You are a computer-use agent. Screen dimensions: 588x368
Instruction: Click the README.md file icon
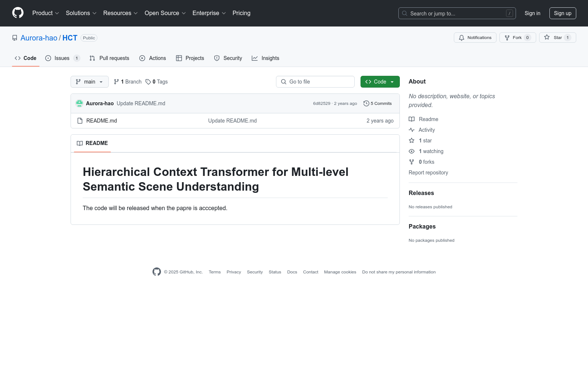click(80, 121)
